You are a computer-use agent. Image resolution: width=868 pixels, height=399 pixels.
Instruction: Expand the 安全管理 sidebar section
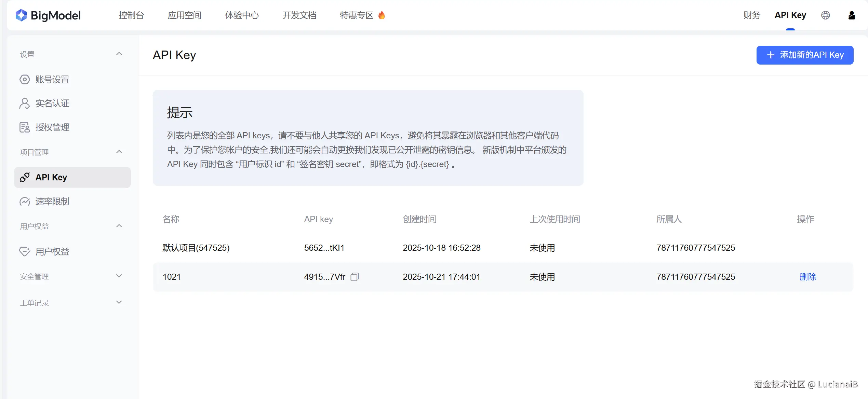(x=119, y=276)
